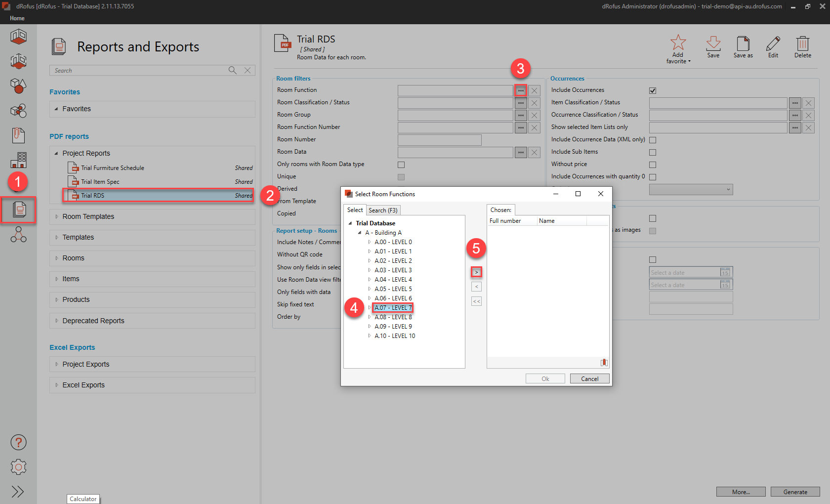Open the Reports and Exports sidebar icon
The width and height of the screenshot is (830, 504).
pyautogui.click(x=18, y=210)
